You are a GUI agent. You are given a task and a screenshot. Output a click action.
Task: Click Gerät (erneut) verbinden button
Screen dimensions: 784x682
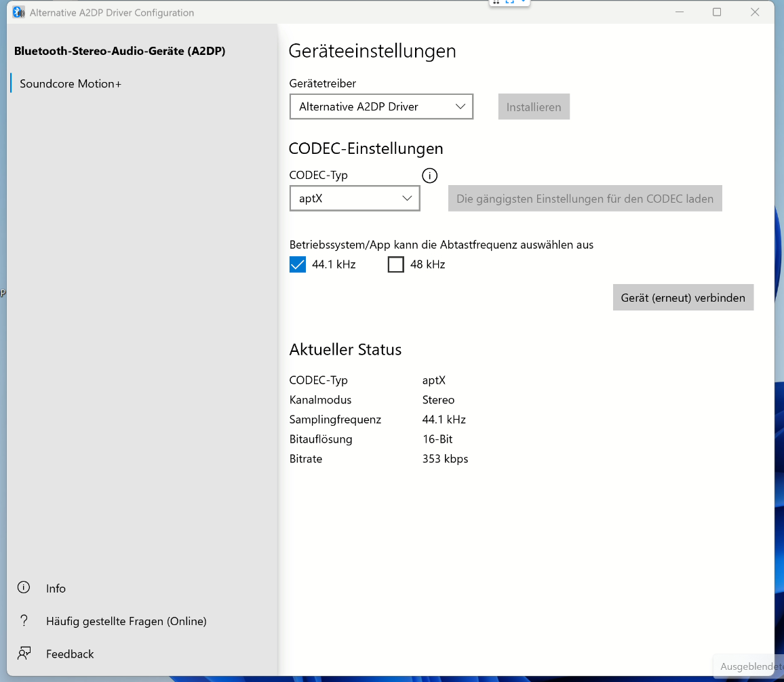[x=682, y=298]
